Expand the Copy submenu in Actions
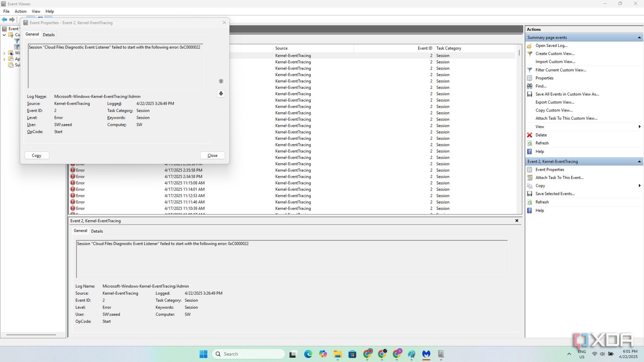The width and height of the screenshot is (644, 362). tap(639, 186)
